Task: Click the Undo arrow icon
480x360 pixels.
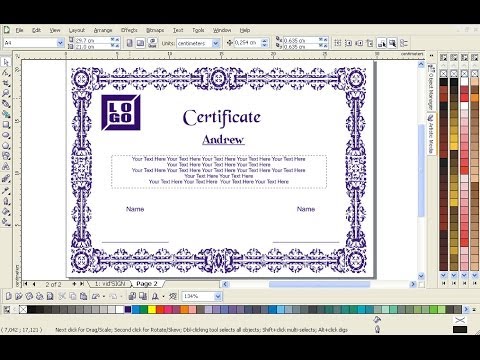Action: [96, 296]
